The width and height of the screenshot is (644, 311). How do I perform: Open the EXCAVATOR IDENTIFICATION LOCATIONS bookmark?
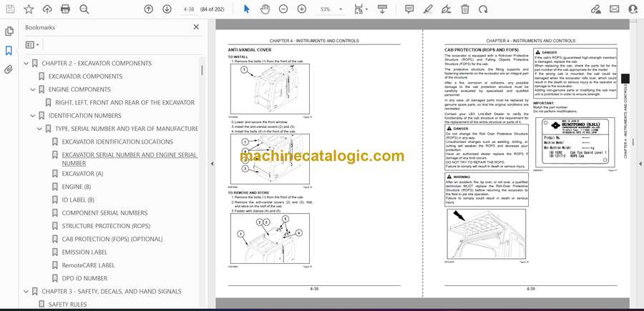click(117, 142)
